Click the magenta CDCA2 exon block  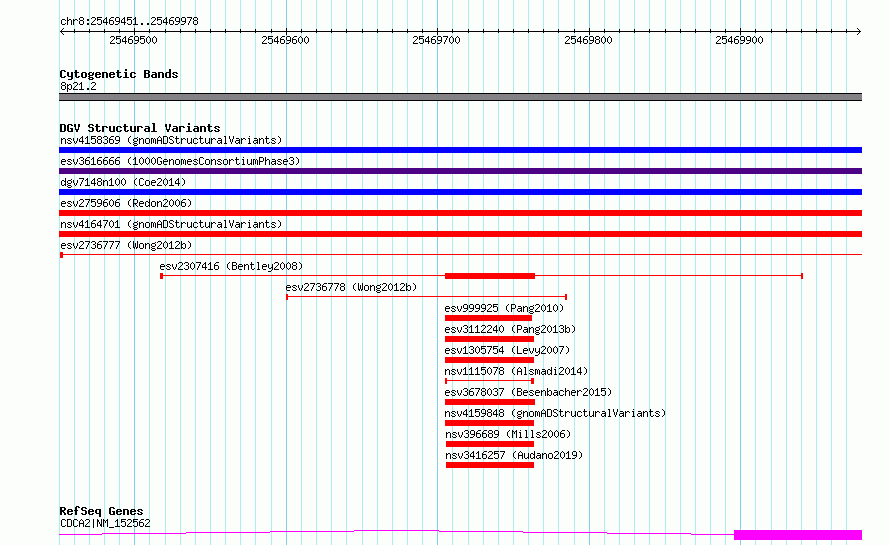(x=798, y=535)
